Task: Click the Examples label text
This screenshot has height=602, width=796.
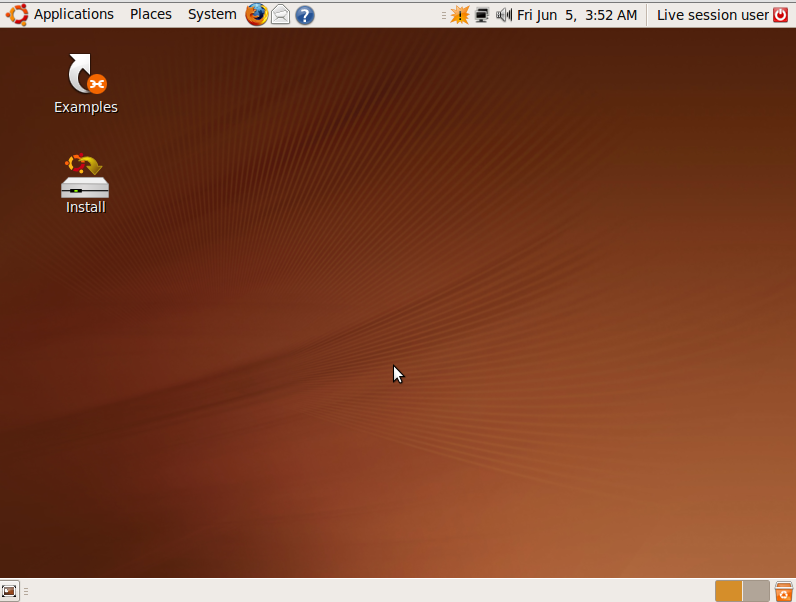Action: [x=86, y=107]
